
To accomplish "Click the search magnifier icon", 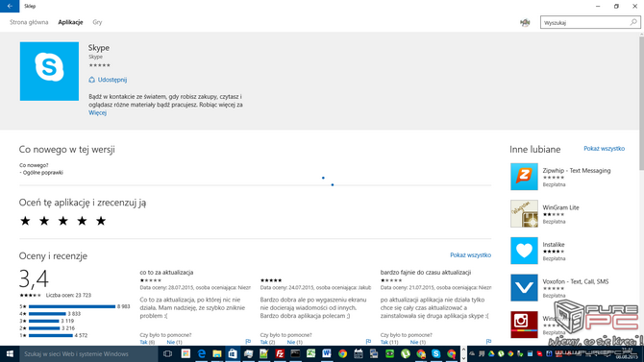I will [x=633, y=22].
